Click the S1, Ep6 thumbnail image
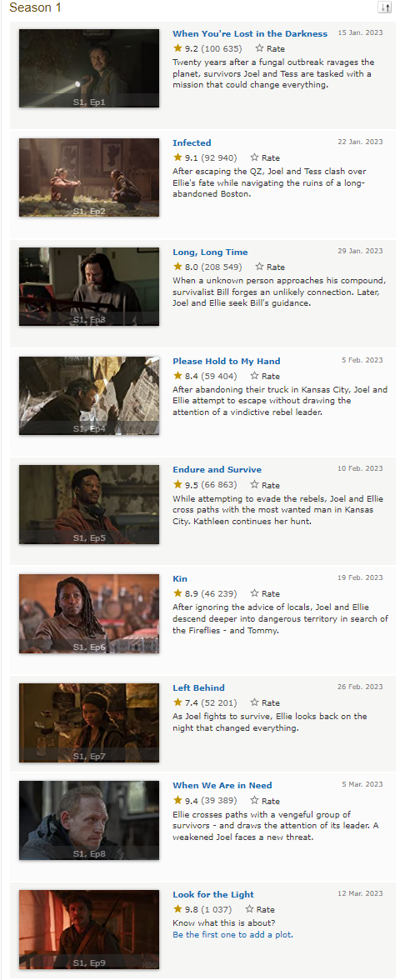 tap(88, 613)
